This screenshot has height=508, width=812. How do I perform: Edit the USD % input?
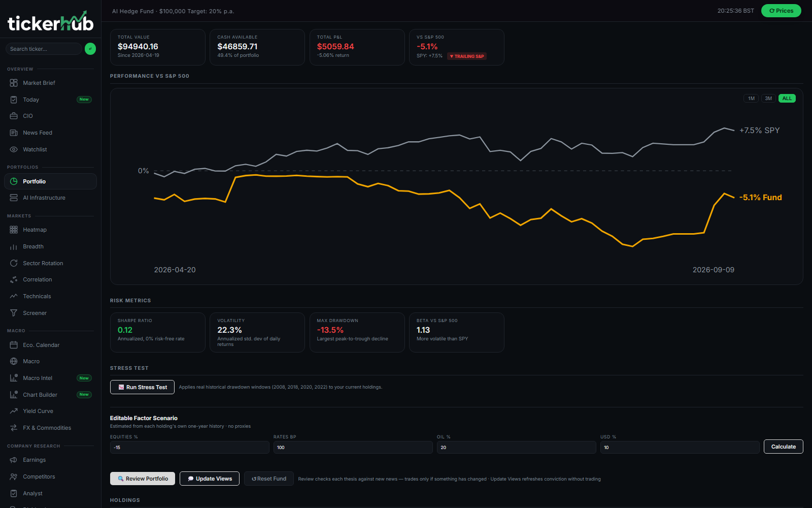coord(680,448)
